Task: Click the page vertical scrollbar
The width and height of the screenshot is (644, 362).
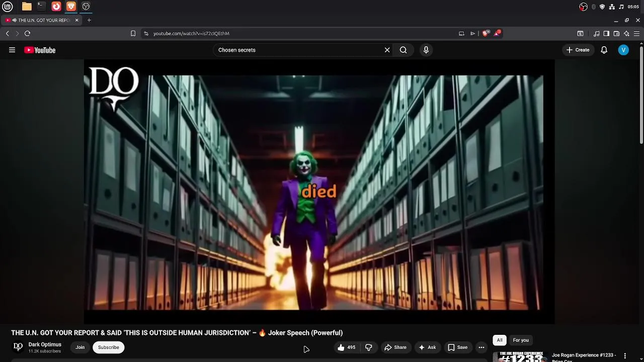Action: [641, 96]
